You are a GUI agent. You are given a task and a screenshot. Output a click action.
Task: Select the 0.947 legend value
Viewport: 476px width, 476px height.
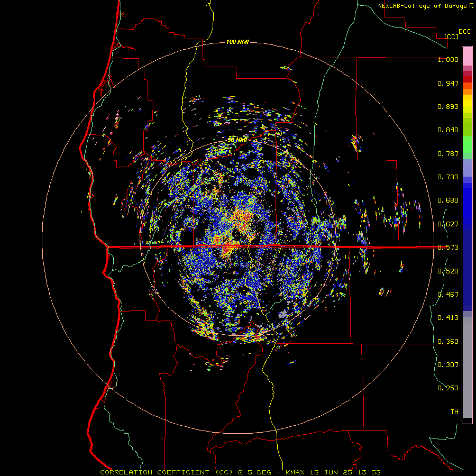(448, 83)
